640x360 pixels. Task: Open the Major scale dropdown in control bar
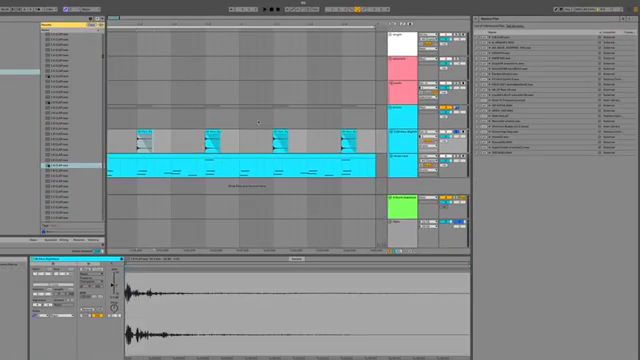coord(91,9)
